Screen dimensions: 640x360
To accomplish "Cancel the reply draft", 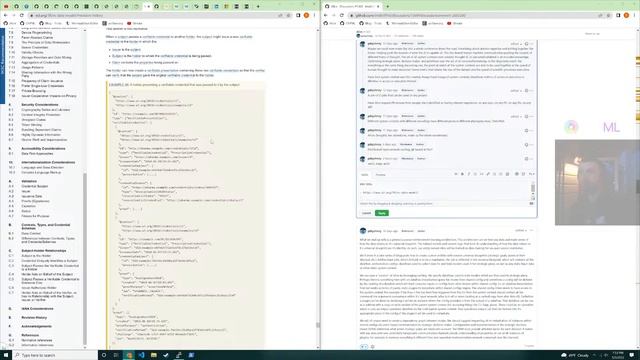I will (366, 213).
